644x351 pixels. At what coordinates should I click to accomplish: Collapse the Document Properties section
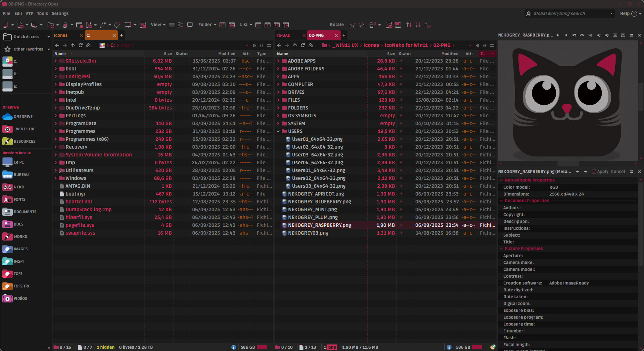[x=501, y=201]
